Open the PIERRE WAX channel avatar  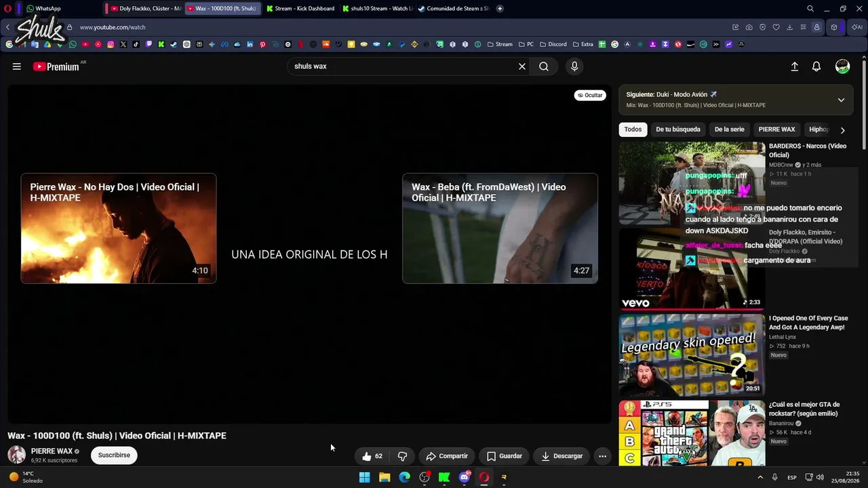[17, 455]
